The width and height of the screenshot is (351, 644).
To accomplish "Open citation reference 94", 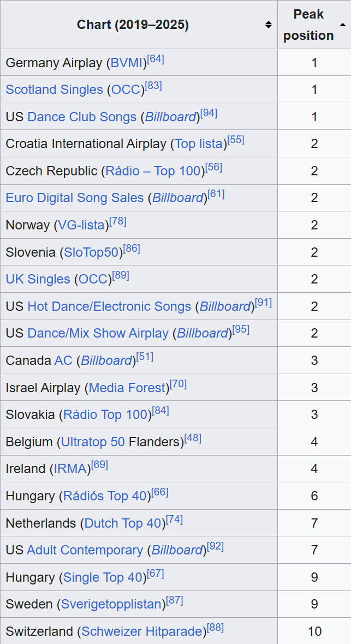I will point(209,114).
